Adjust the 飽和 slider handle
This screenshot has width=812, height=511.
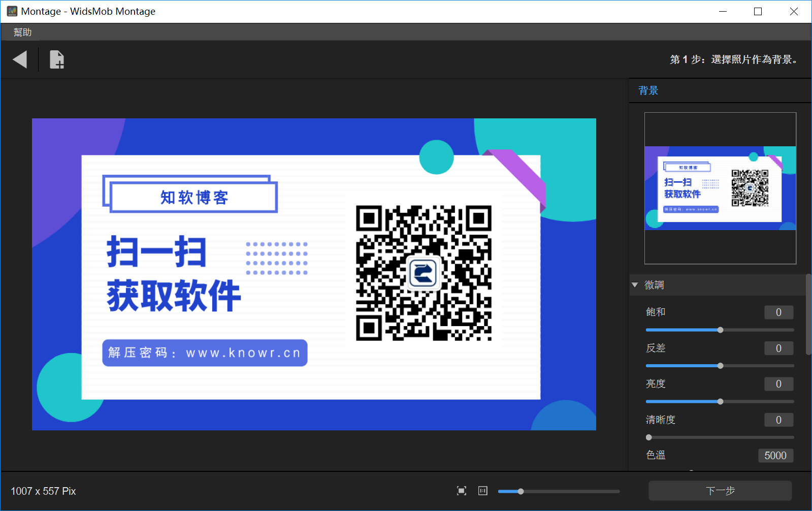coord(720,330)
